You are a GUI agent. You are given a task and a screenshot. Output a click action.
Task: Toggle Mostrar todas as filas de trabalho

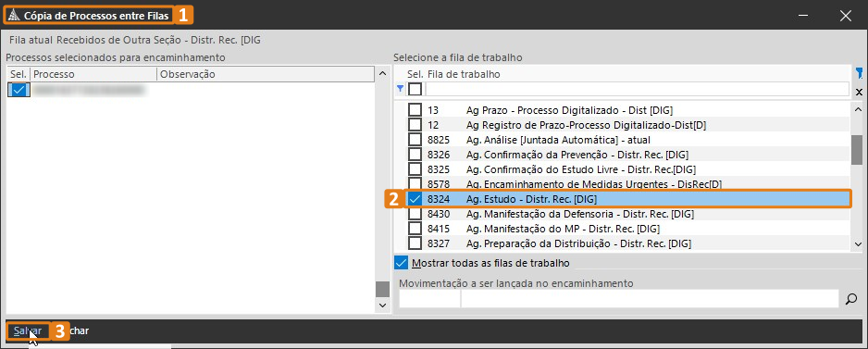401,262
